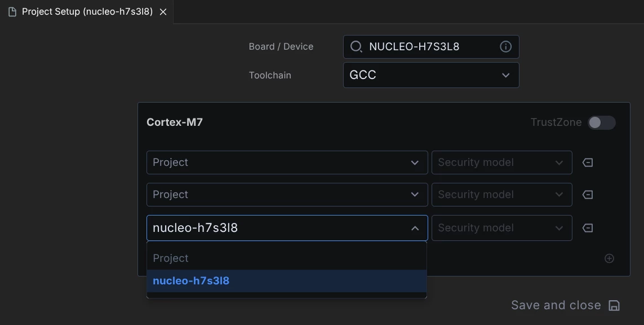Screen dimensions: 644x325
Task: Choose the empty Project option in the list
Action: pyautogui.click(x=287, y=258)
